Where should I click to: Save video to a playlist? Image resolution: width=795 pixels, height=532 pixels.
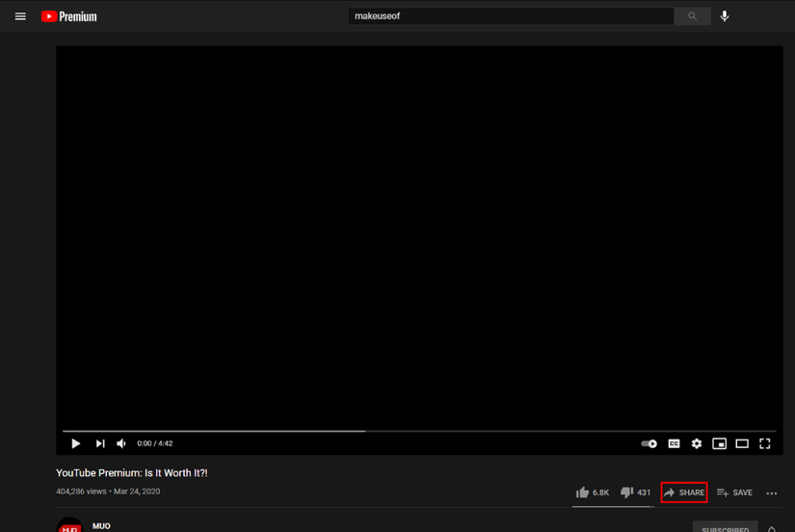734,492
